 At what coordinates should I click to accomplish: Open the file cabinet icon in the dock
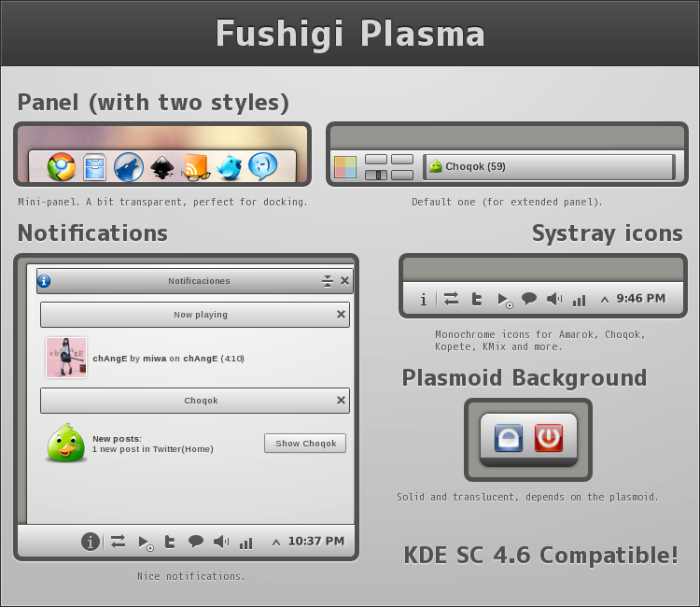(95, 167)
